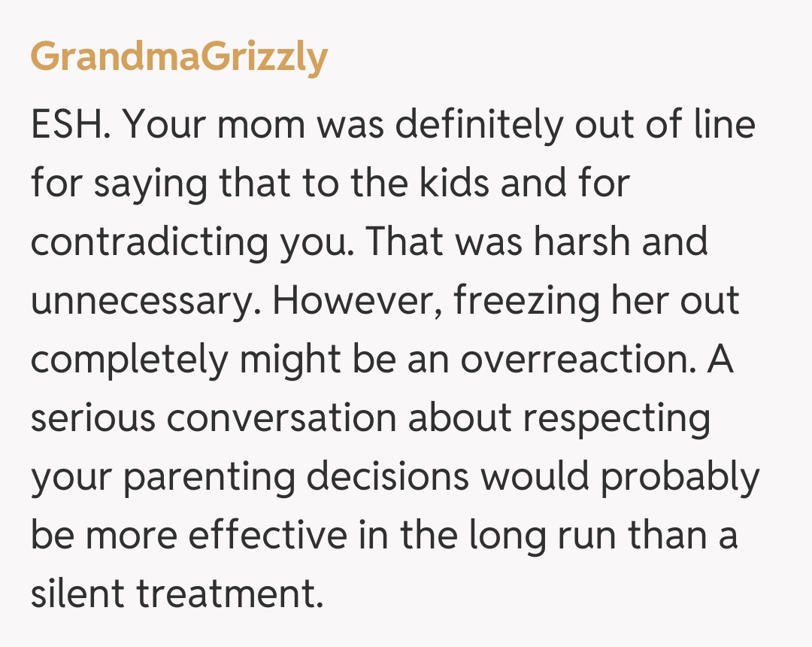Click the word 'completely' in the comment
Viewport: 812px width, 647px height.
[x=129, y=359]
